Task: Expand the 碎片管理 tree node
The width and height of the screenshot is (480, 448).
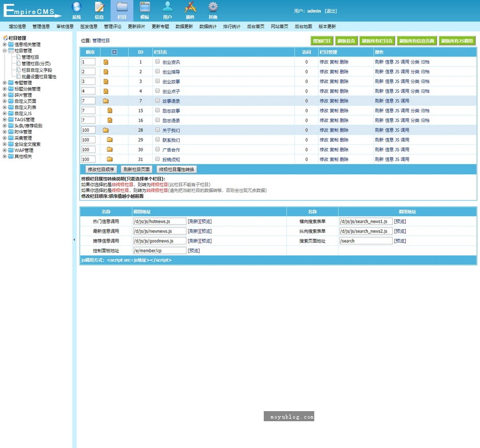Action: pos(5,95)
